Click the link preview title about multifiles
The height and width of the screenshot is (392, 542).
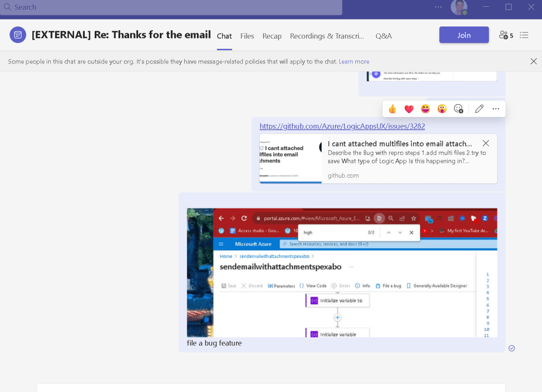(400, 144)
